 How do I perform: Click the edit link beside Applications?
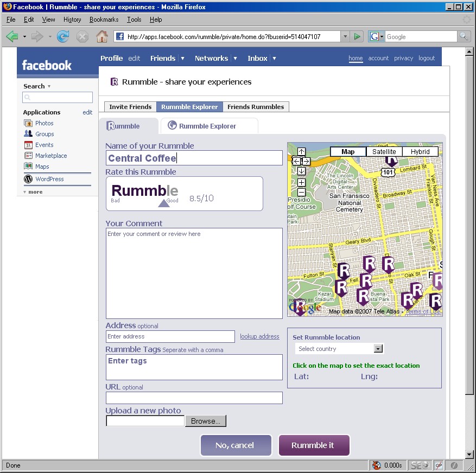[x=87, y=112]
